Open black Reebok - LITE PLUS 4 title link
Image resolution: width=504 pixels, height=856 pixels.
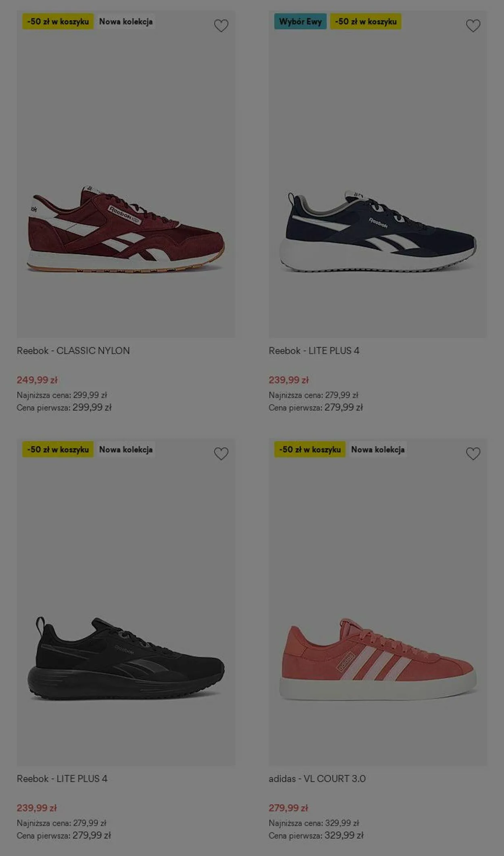click(62, 778)
